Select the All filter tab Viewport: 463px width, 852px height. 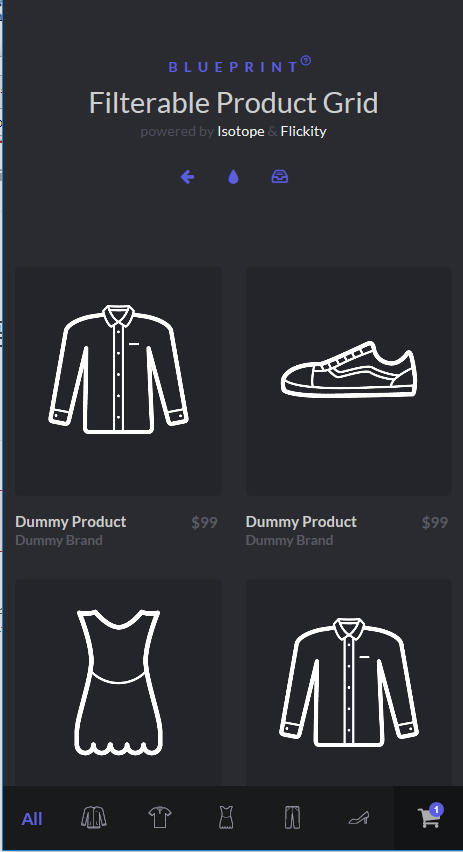(32, 819)
